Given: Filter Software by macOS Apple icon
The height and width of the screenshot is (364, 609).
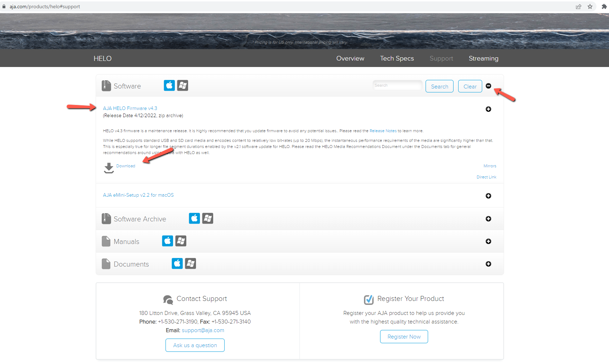Looking at the screenshot, I should tap(169, 86).
